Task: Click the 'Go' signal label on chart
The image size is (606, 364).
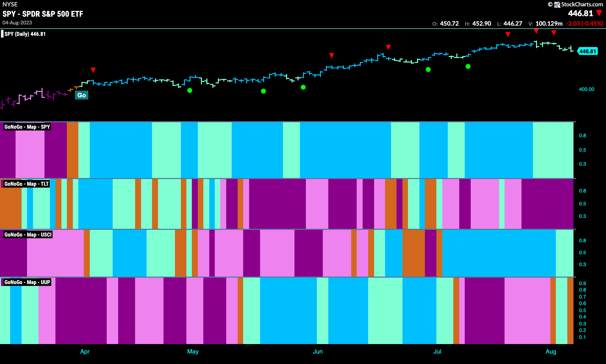Action: coord(82,95)
